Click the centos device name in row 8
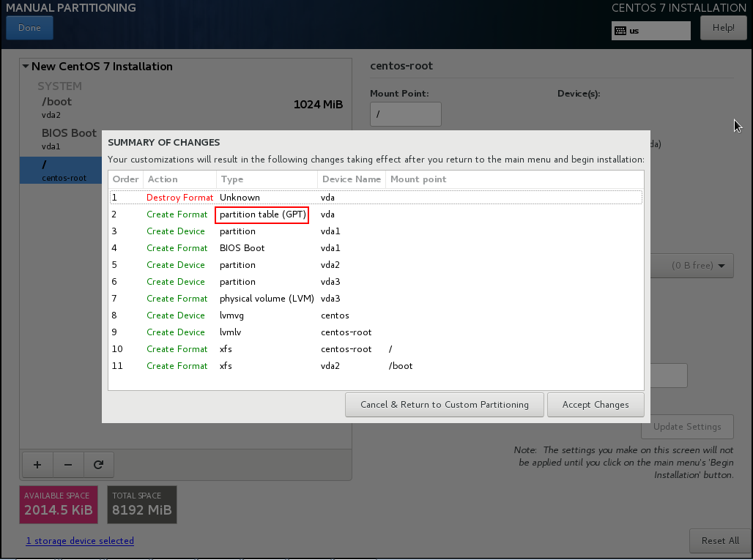753x560 pixels. coord(335,316)
